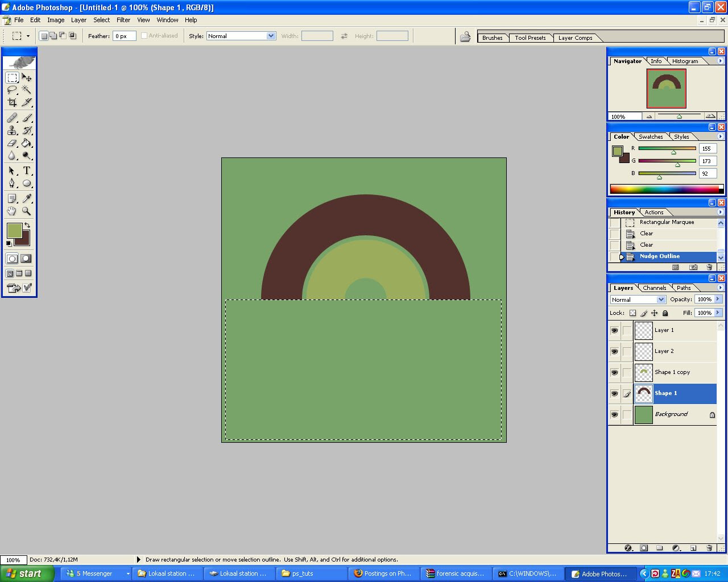This screenshot has width=728, height=582.
Task: Pick the Paint Bucket tool
Action: pos(26,143)
